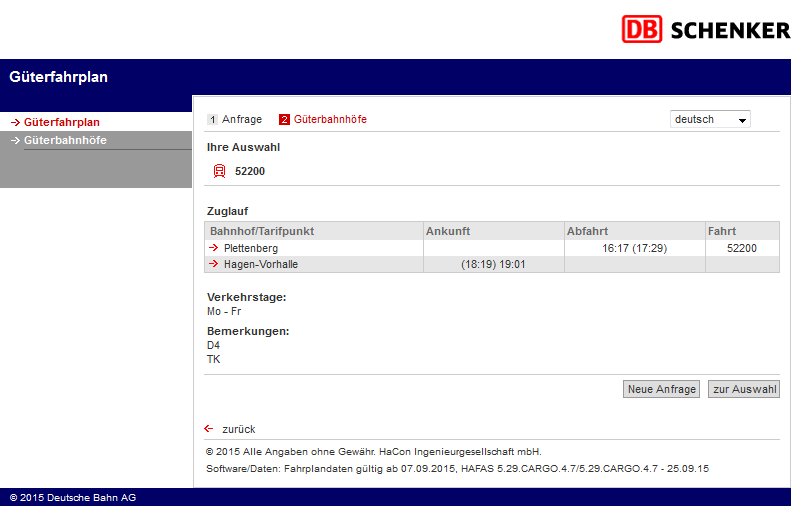The width and height of the screenshot is (795, 512).
Task: Click the red arrow next to Hagen-Vorhalle
Action: pos(213,264)
